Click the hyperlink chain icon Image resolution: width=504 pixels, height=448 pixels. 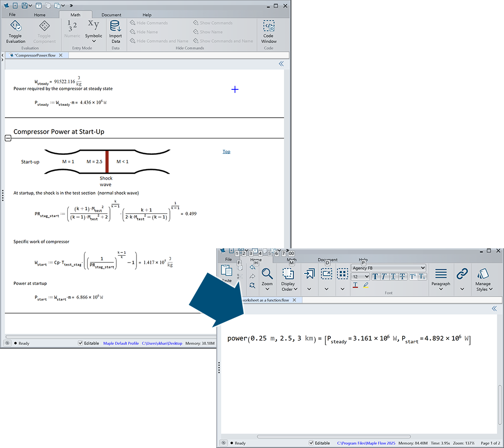tap(462, 274)
